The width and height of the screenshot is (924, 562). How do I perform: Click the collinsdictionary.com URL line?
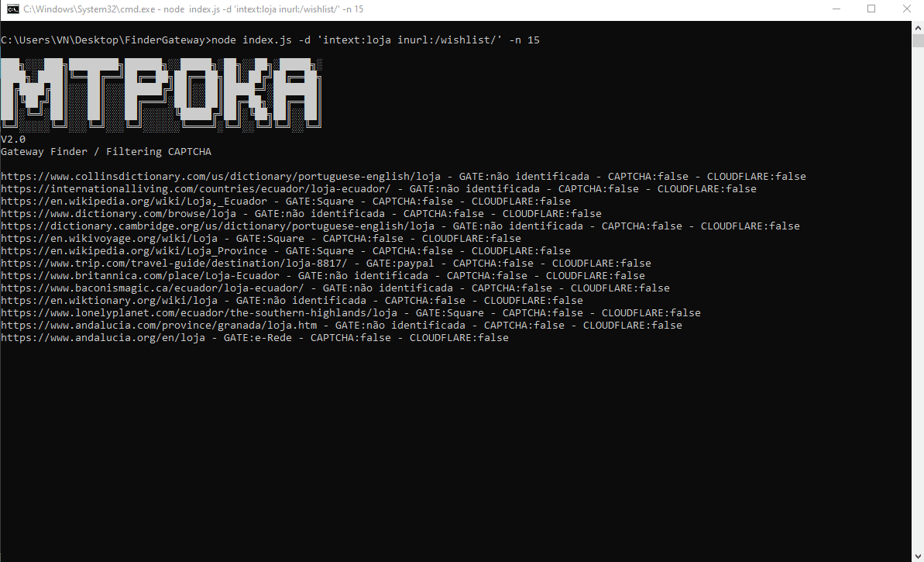403,176
